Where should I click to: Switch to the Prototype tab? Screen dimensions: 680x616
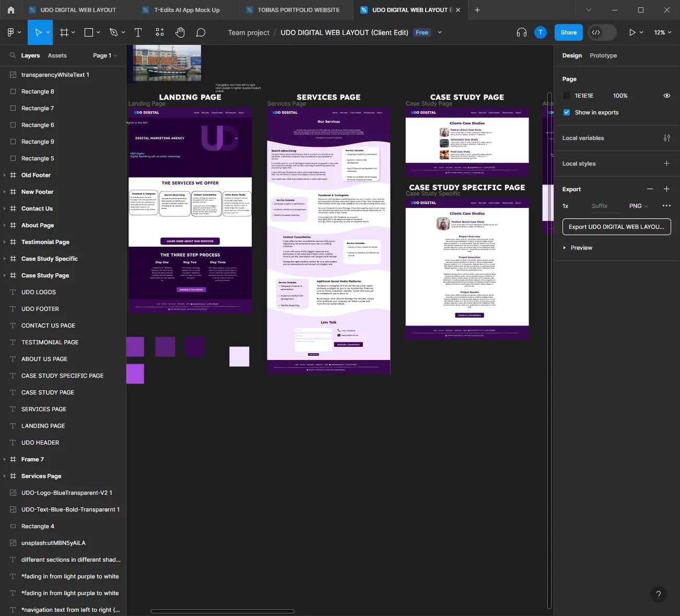[603, 55]
